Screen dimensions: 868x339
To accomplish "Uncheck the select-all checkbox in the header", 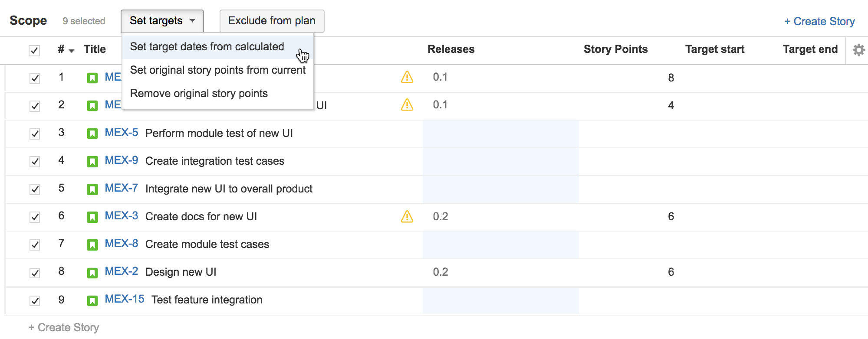I will click(34, 51).
